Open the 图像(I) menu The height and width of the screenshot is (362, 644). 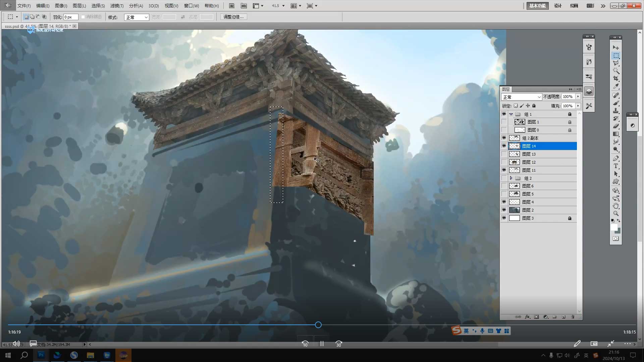click(61, 6)
